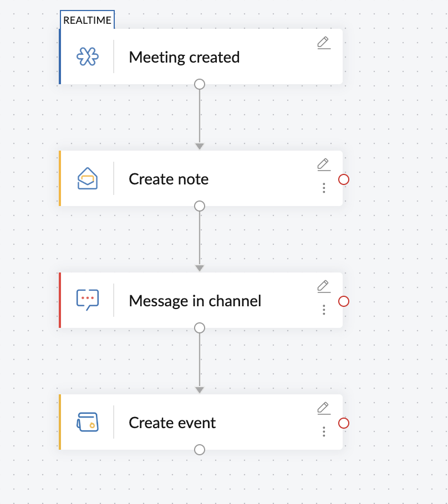The height and width of the screenshot is (504, 448).
Task: Select the Create note step label
Action: [x=169, y=179]
